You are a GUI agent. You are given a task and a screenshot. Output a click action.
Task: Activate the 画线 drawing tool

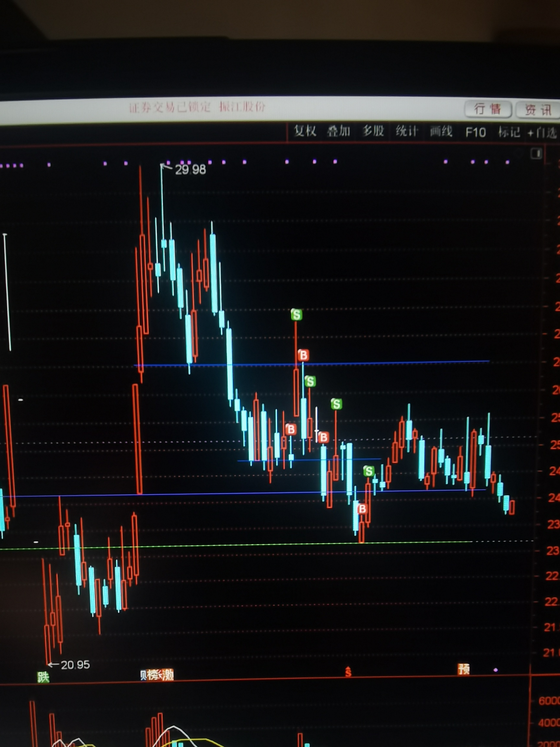pos(441,131)
